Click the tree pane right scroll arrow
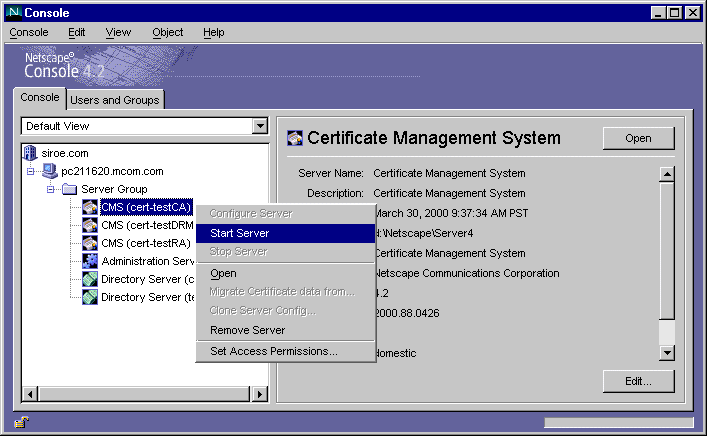Image resolution: width=707 pixels, height=436 pixels. [259, 393]
